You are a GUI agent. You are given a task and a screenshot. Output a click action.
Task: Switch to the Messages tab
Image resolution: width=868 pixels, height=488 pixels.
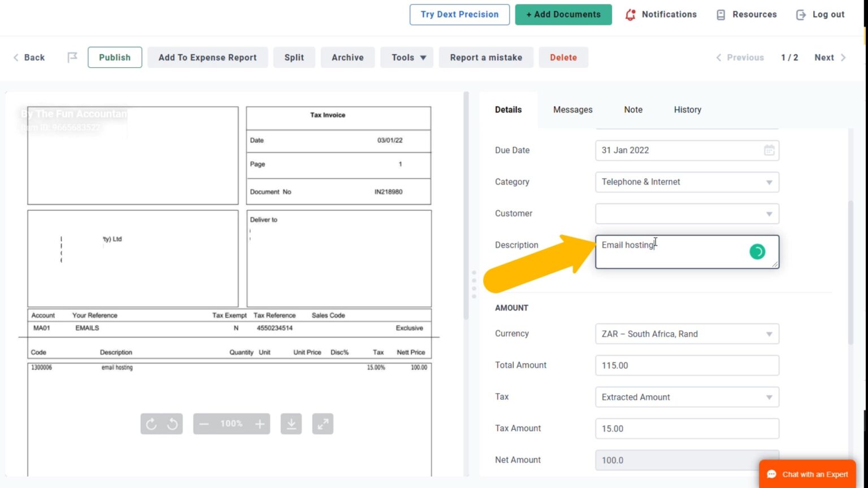click(x=572, y=110)
